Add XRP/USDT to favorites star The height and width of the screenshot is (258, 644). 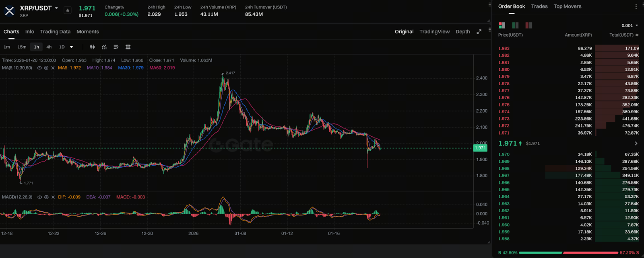[68, 10]
